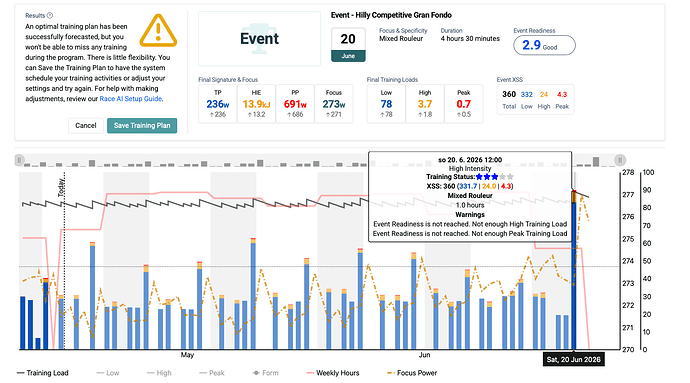Show the Peak series in the legend

tap(212, 373)
